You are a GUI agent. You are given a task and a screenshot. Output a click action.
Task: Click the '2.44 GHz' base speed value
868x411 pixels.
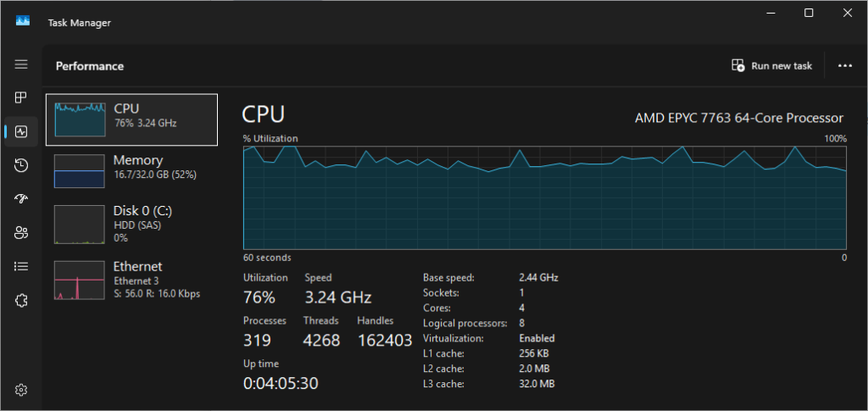coord(538,278)
